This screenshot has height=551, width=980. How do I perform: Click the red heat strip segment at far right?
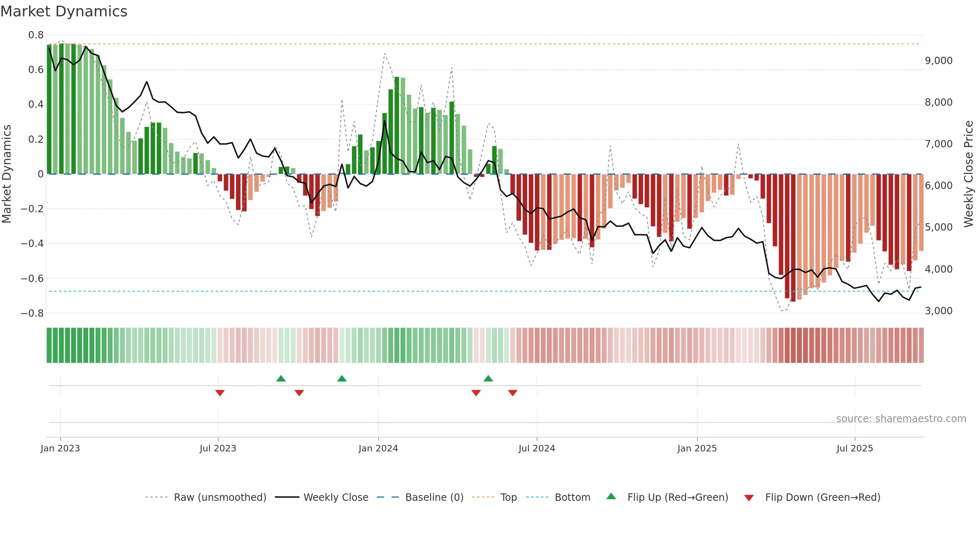click(x=921, y=345)
